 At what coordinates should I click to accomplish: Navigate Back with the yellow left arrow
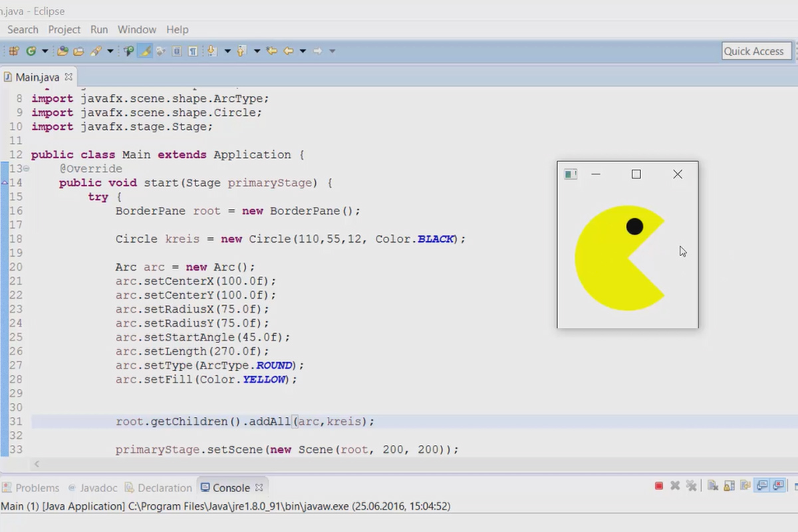click(288, 51)
